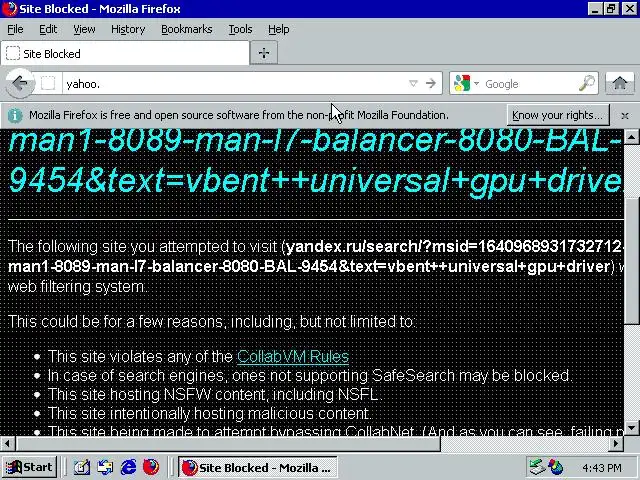Click the vertical scrollbar down arrow
The image size is (640, 480).
(631, 428)
